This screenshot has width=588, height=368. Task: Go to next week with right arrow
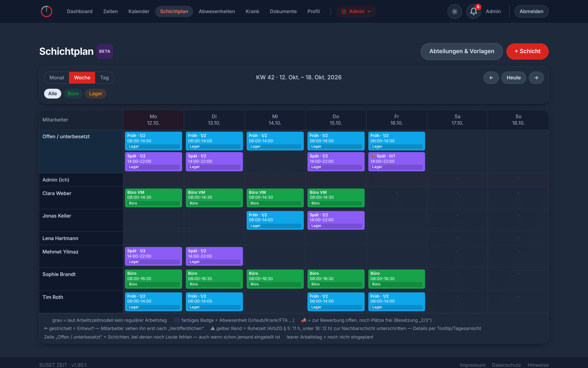click(536, 78)
